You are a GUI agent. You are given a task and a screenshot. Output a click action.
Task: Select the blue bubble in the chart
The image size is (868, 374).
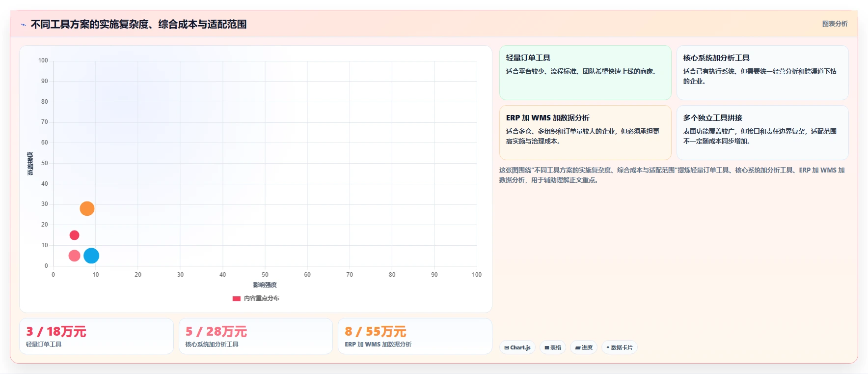pyautogui.click(x=91, y=256)
